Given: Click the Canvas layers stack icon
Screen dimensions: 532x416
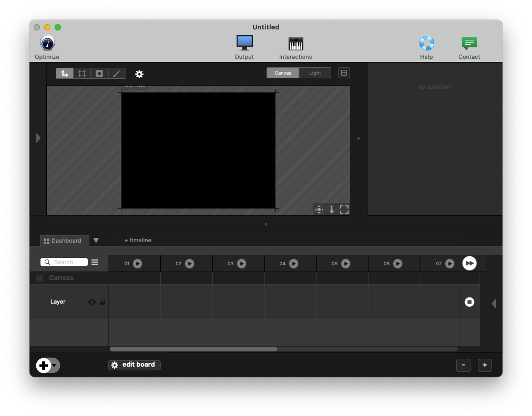Looking at the screenshot, I should (39, 278).
